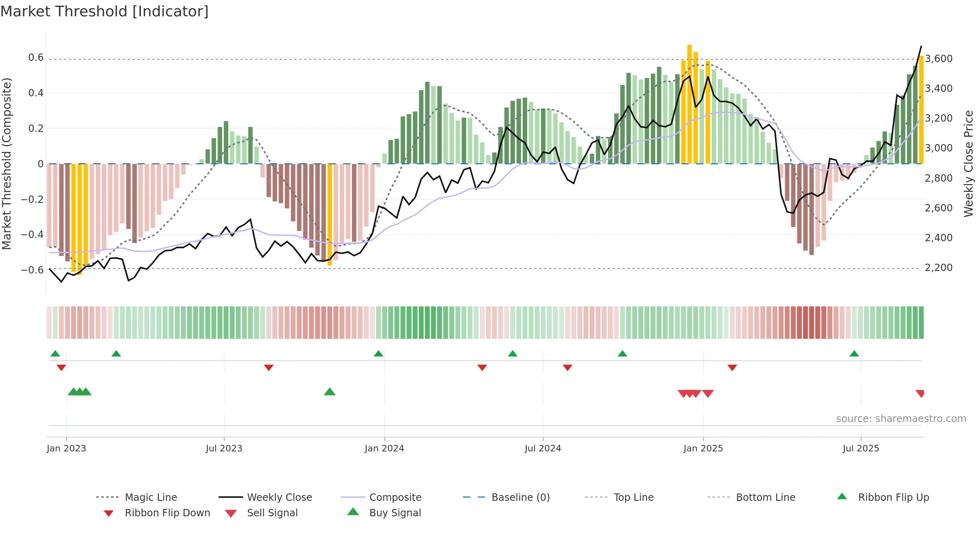The width and height of the screenshot is (980, 551).
Task: Click the Ribbon Flip Up marker in May 2024
Action: click(x=513, y=353)
